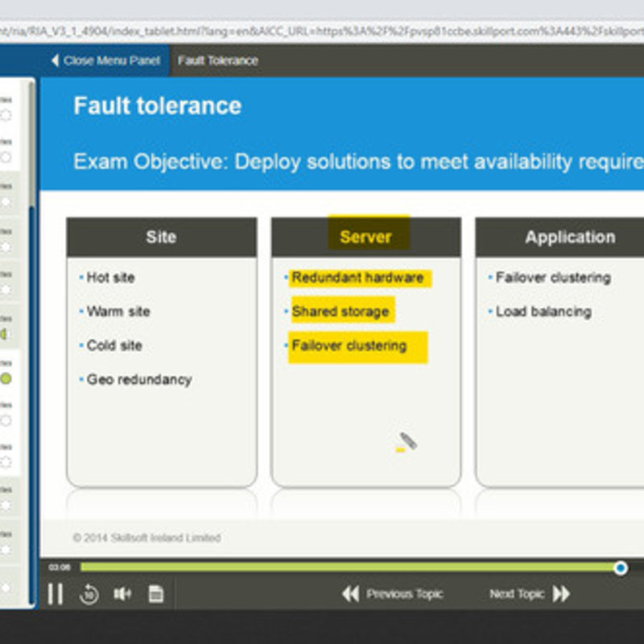
Task: Close the Menu Panel
Action: (105, 61)
